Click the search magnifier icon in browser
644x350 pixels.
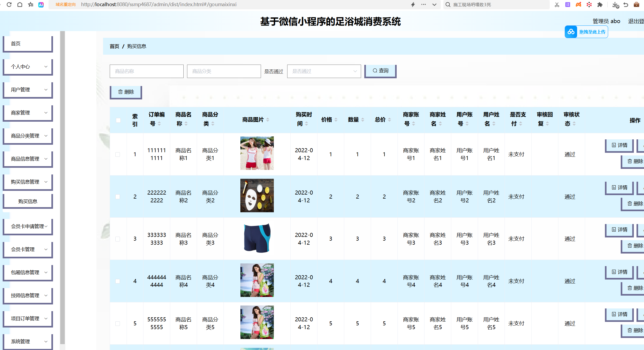pos(448,5)
